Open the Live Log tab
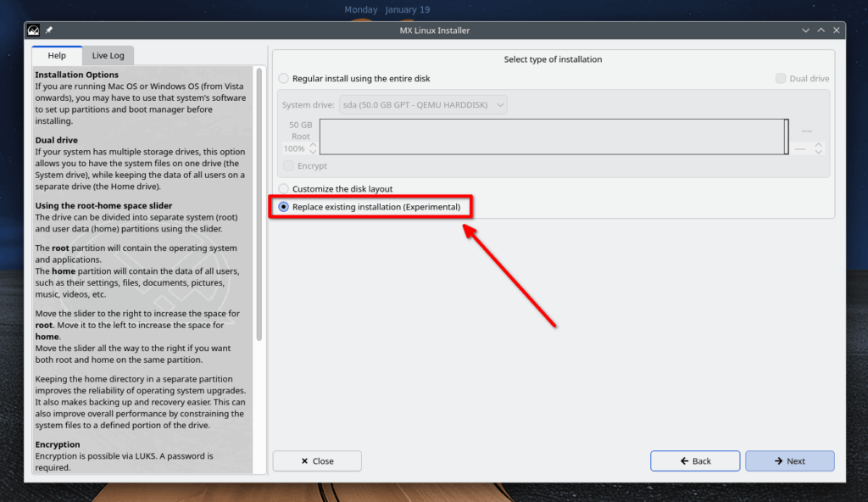Screen dimensions: 868x502 [x=108, y=55]
